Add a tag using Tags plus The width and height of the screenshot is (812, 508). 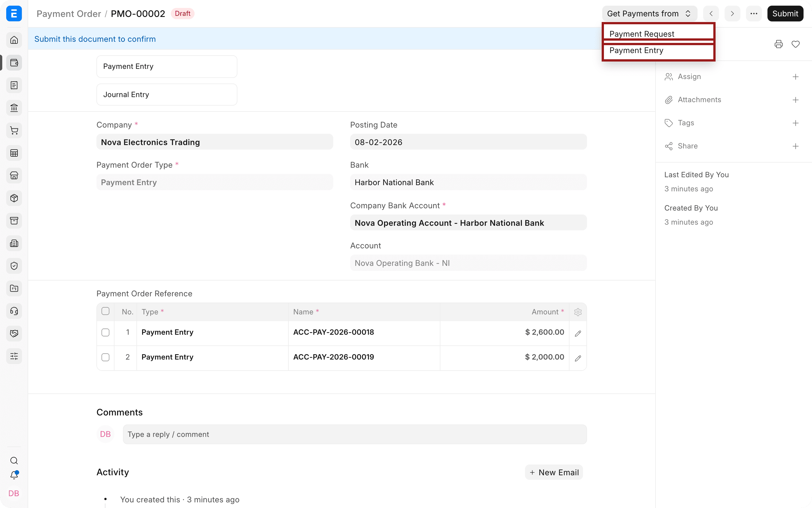point(796,123)
